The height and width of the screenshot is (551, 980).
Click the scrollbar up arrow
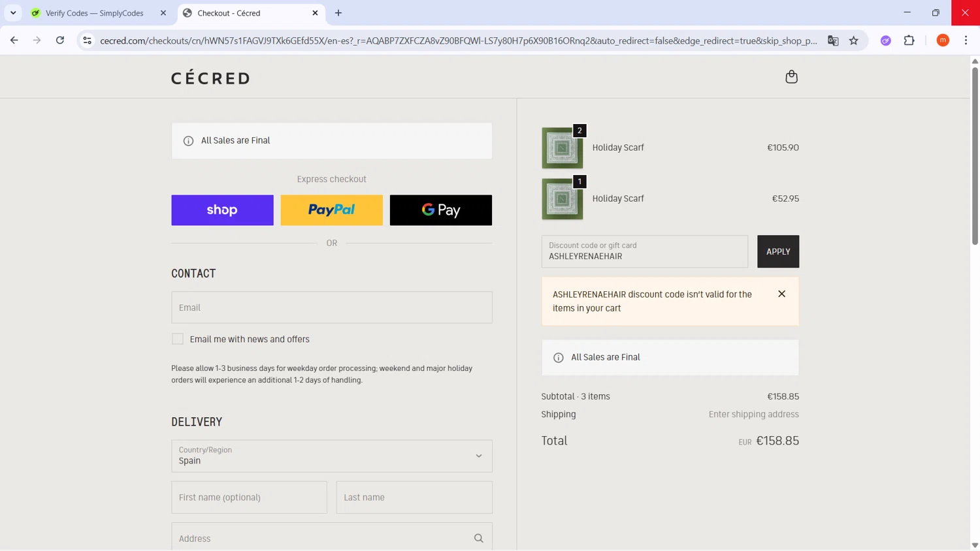pos(975,61)
